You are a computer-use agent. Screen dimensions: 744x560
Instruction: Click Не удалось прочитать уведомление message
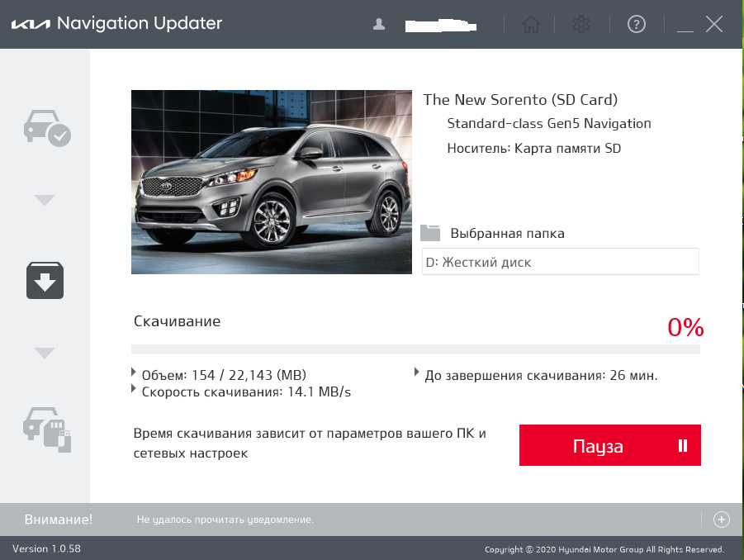(x=225, y=520)
